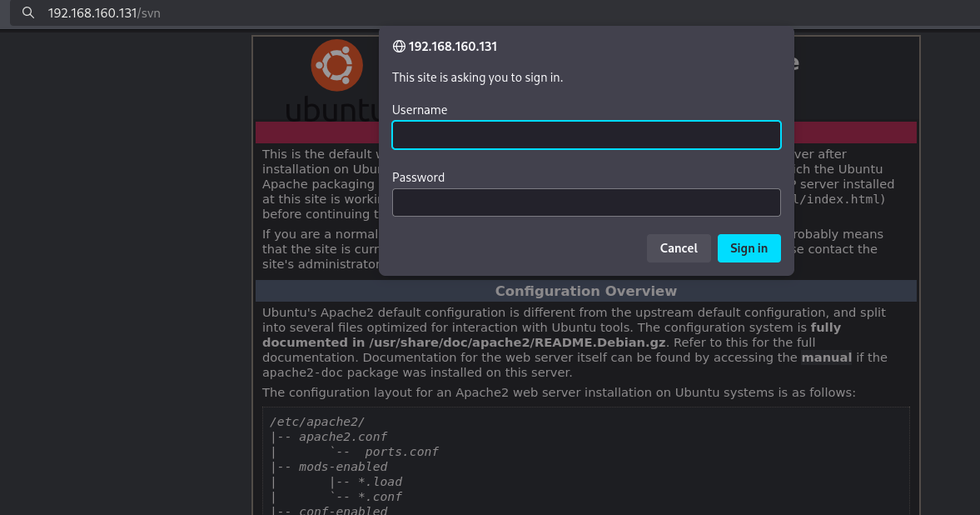The width and height of the screenshot is (980, 515).
Task: Click the Configuration Overview section header
Action: click(585, 291)
